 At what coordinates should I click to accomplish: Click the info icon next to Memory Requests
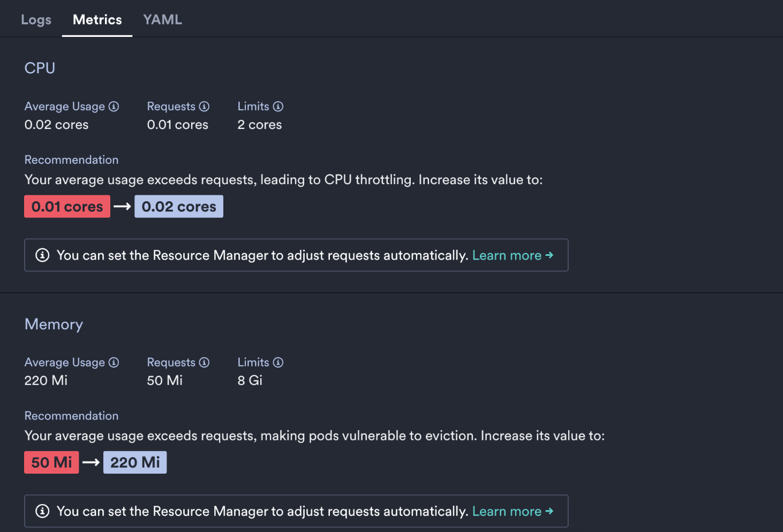coord(205,362)
